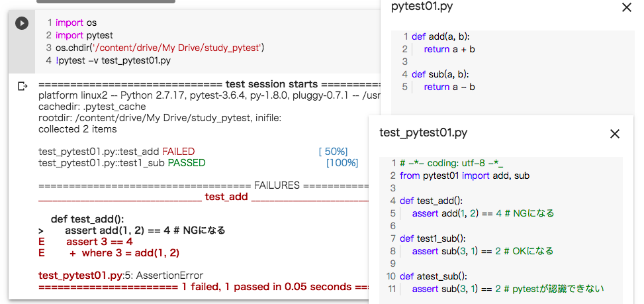Click 'assert 3 == 4' error line
Viewport: 644px width, 304px height.
(x=99, y=242)
